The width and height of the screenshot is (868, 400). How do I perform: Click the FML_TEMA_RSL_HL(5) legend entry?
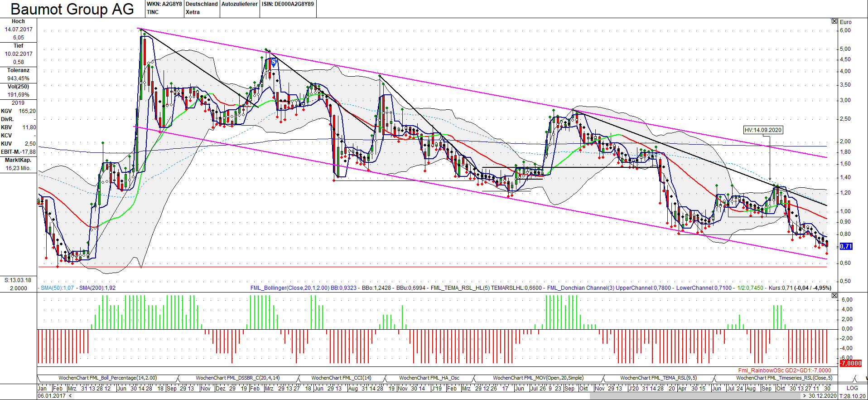coord(460,288)
